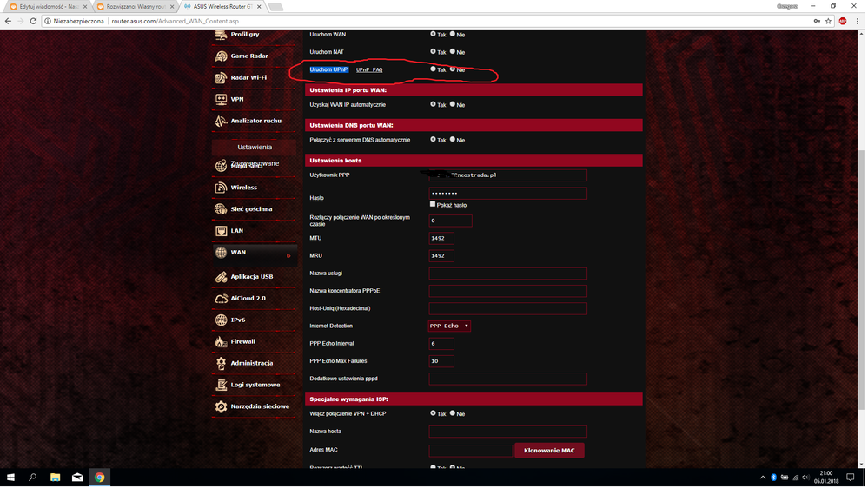Open the Internet Detection dropdown

449,326
